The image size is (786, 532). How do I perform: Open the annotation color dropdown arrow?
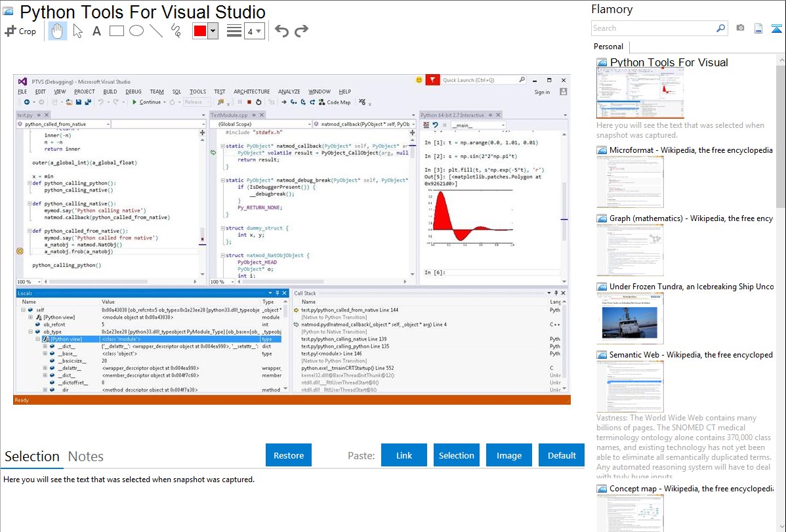click(213, 31)
